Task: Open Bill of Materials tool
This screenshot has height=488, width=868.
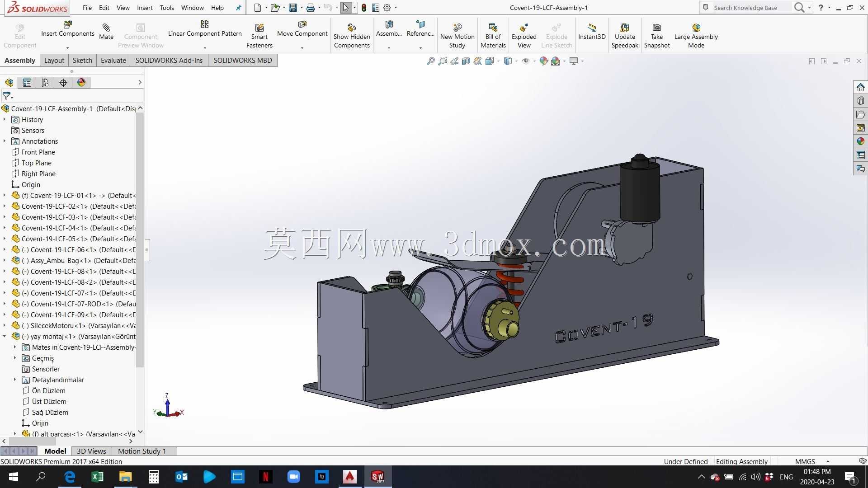Action: click(493, 35)
